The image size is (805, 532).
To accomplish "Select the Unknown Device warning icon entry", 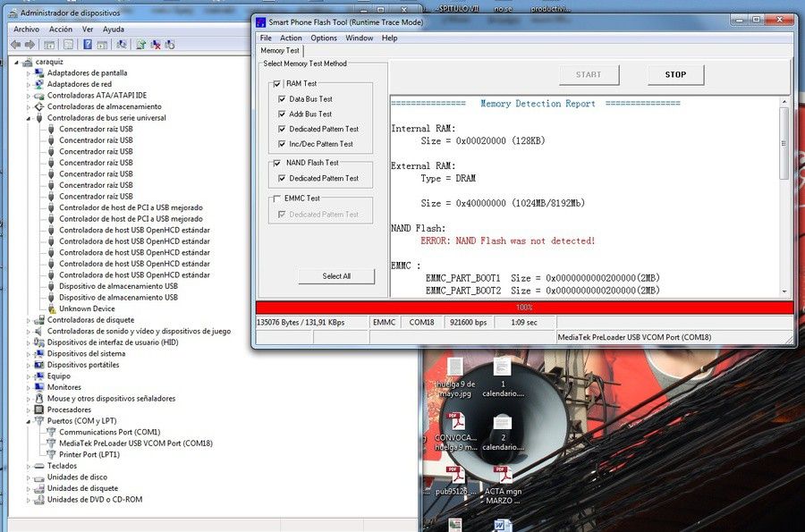I will point(51,308).
